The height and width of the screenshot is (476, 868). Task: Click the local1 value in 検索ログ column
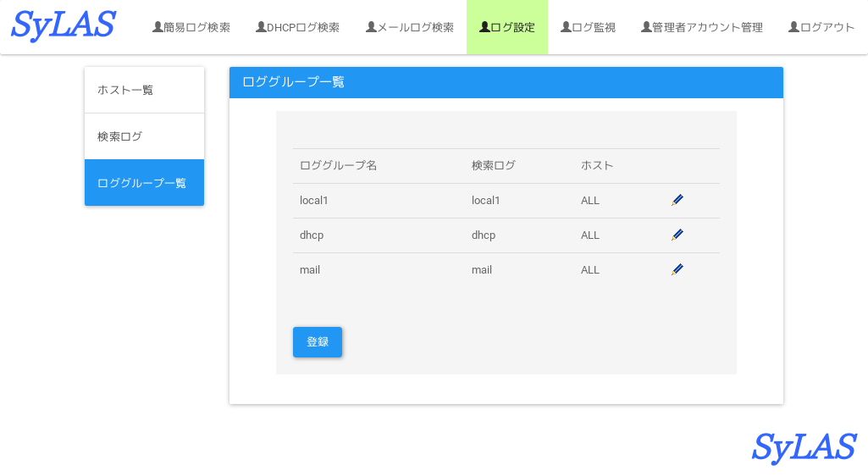coord(485,201)
